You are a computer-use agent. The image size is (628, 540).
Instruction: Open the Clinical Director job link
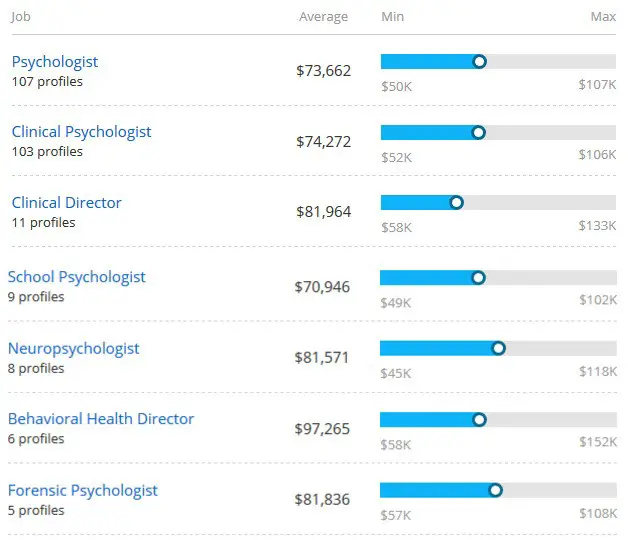(x=66, y=203)
